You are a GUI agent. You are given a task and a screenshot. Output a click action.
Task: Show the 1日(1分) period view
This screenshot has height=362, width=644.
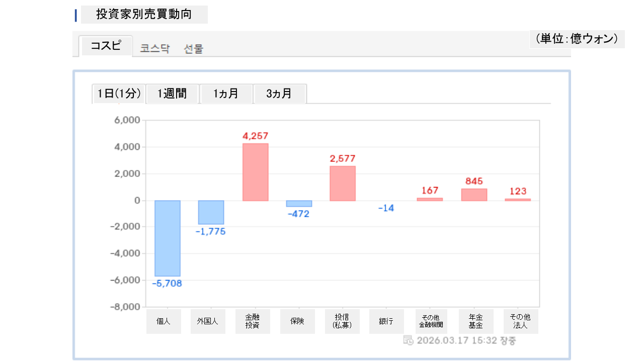point(119,94)
